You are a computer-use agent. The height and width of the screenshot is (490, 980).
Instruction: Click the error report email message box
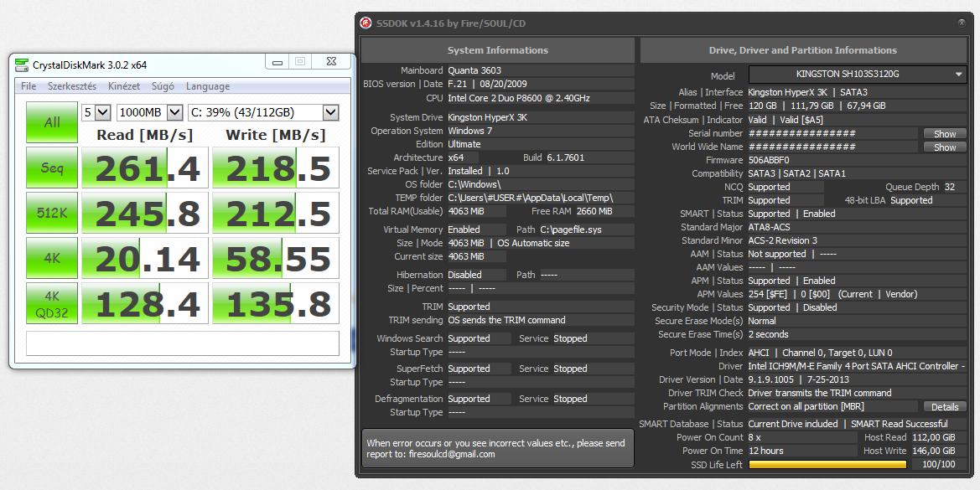(497, 448)
